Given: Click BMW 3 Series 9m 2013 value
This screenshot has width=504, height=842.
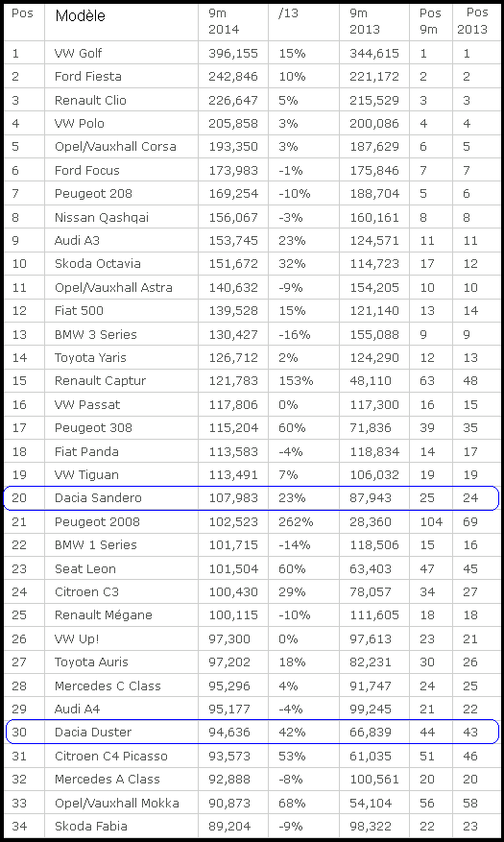Looking at the screenshot, I should coord(374,334).
